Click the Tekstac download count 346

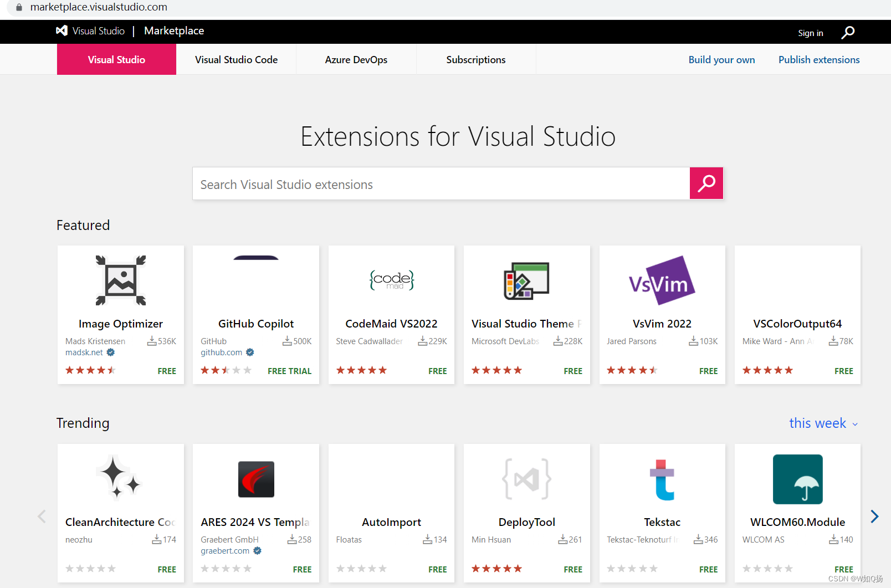[x=711, y=540]
